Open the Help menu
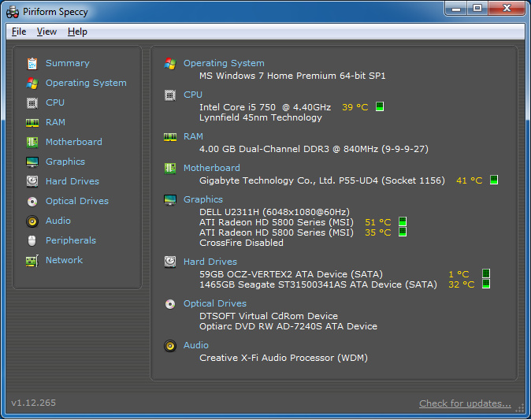 click(x=77, y=32)
